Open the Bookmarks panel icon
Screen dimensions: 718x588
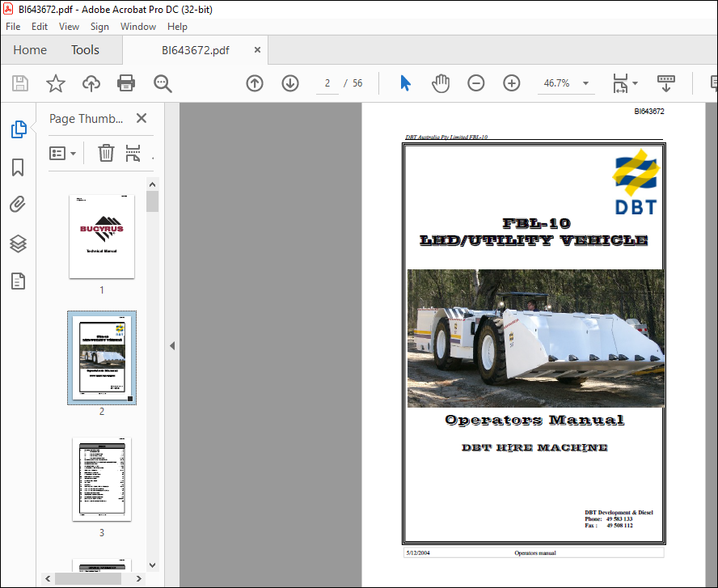coord(18,167)
